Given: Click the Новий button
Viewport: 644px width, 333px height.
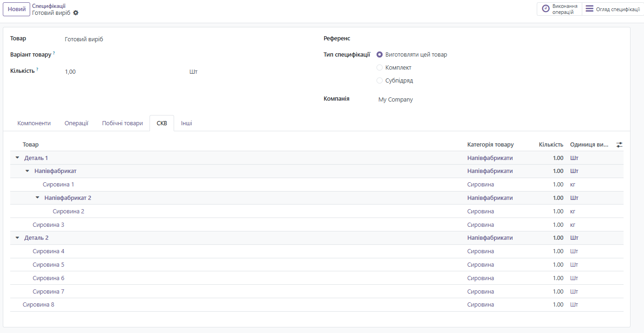Looking at the screenshot, I should click(17, 9).
